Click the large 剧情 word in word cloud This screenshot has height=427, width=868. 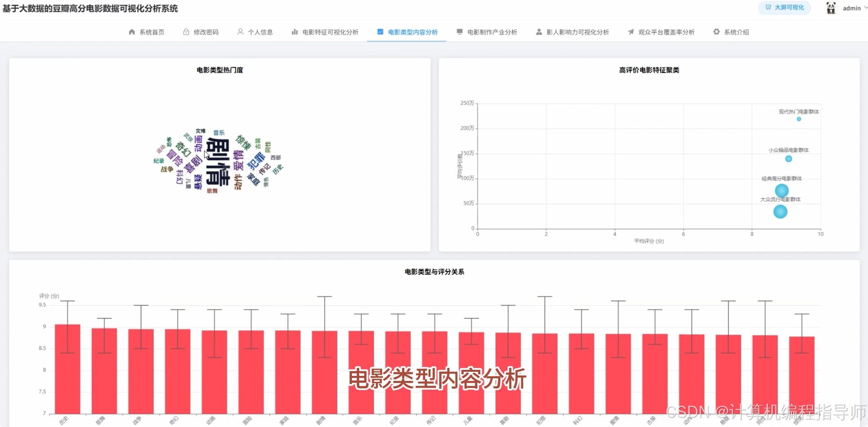coord(218,162)
